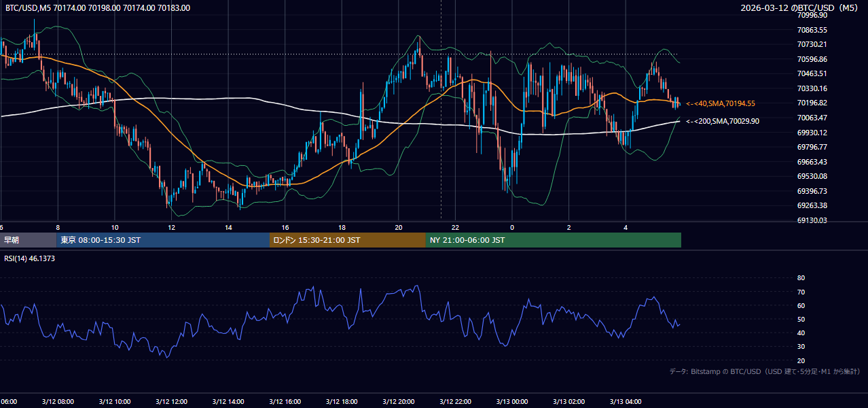868x408 pixels.
Task: Select the 東京 08:00-15:30 JST session bar
Action: click(164, 240)
